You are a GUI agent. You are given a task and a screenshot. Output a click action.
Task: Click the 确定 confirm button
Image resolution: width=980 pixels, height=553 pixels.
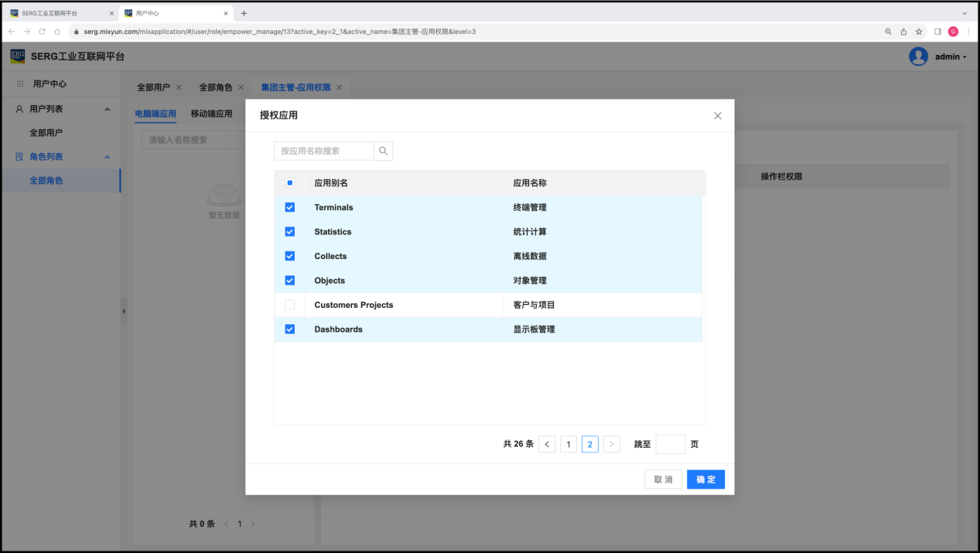[705, 480]
